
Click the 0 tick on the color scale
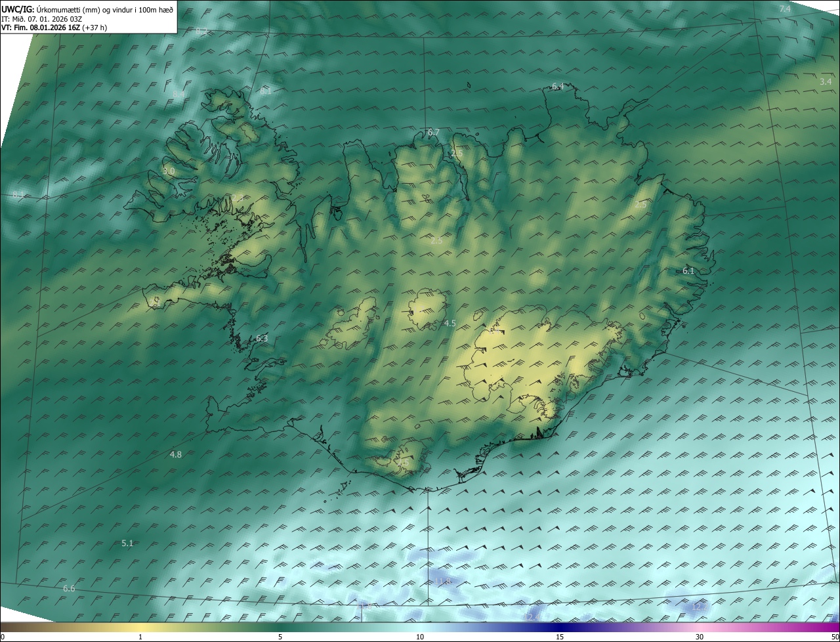[3, 637]
